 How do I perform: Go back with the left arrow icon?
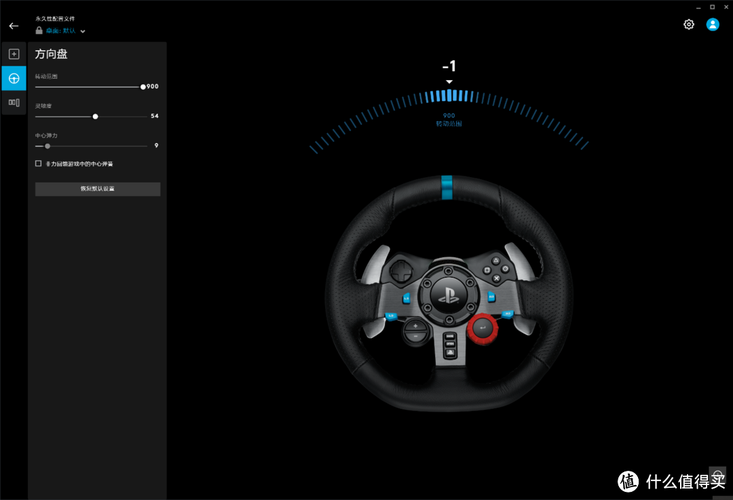point(14,26)
